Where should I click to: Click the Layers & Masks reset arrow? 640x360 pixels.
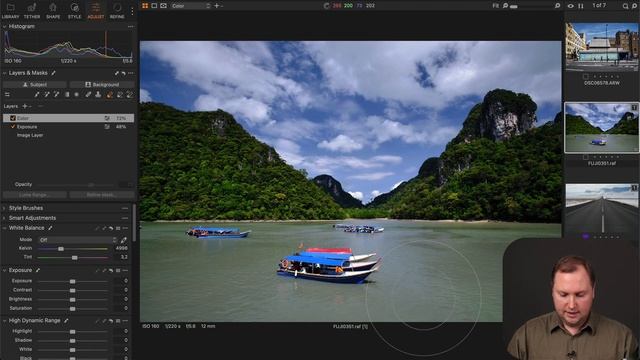click(x=123, y=73)
